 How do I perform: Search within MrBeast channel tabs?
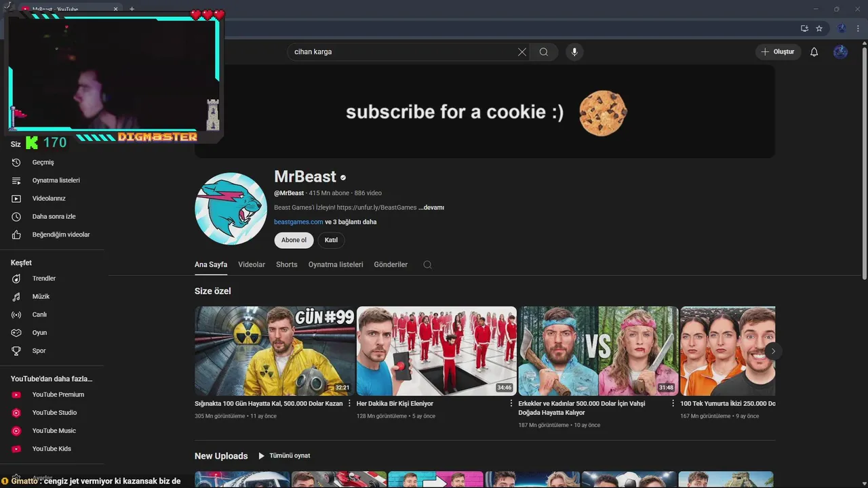pos(427,265)
